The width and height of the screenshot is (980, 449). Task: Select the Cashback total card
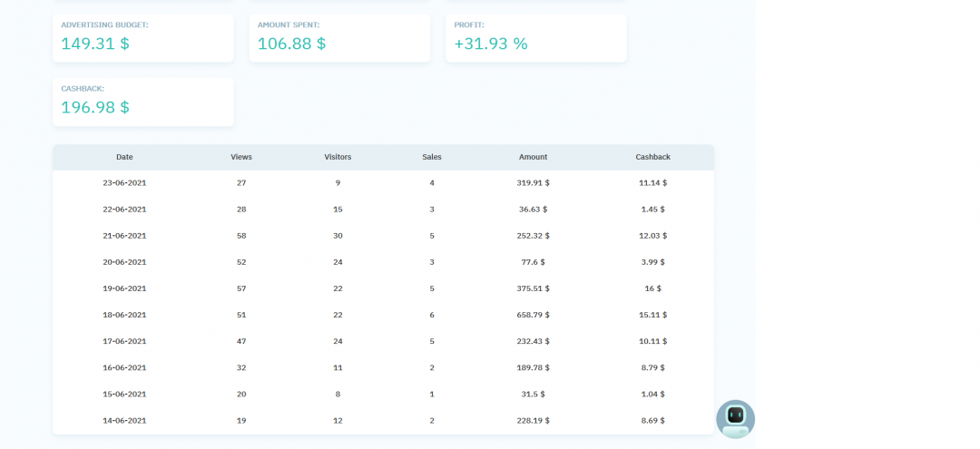pos(142,102)
